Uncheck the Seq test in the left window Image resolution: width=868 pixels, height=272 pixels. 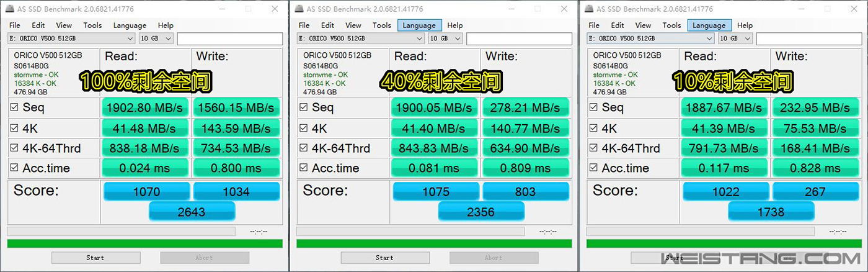[x=14, y=107]
